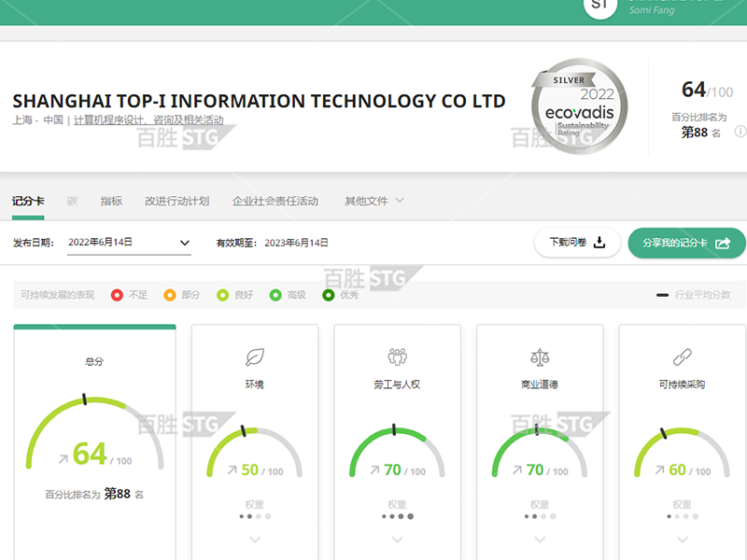The height and width of the screenshot is (560, 747).
Task: Click the trend arrow beside 可持续采购 score 60
Action: pos(659,470)
